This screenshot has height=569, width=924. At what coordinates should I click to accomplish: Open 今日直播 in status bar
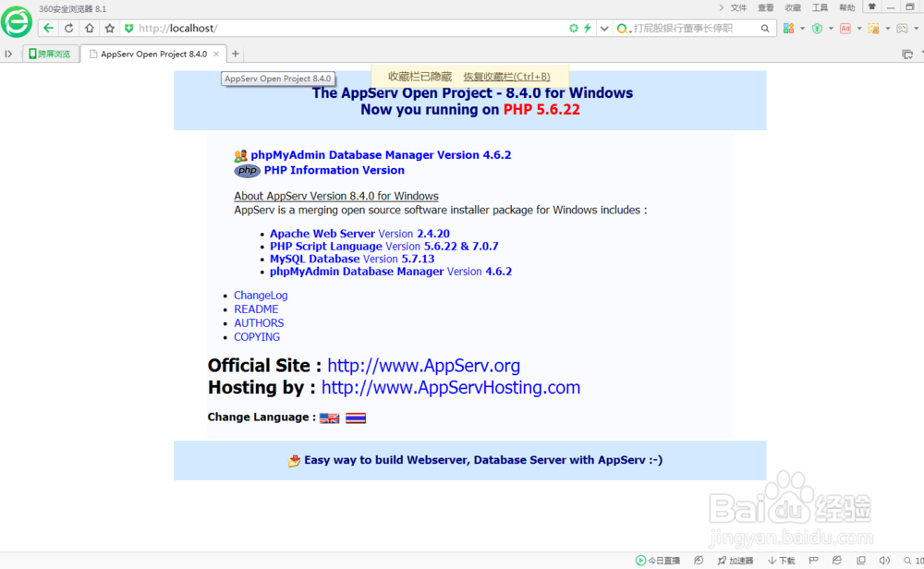[x=658, y=560]
